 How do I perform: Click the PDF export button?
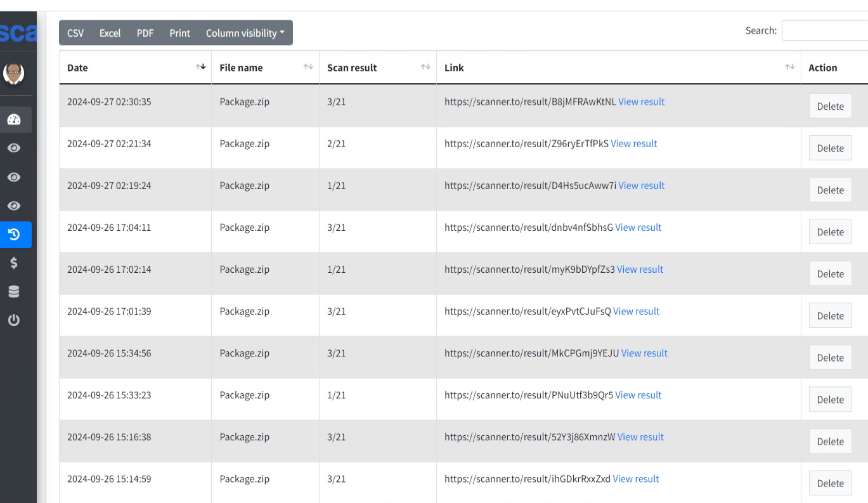[145, 33]
